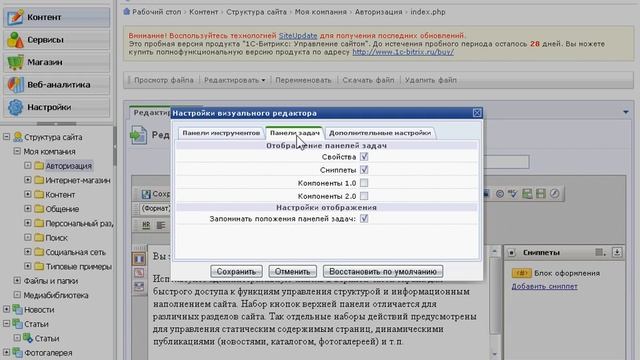Image resolution: width=640 pixels, height=360 pixels.
Task: Click the save disk icon in editor toolbar
Action: pyautogui.click(x=146, y=194)
